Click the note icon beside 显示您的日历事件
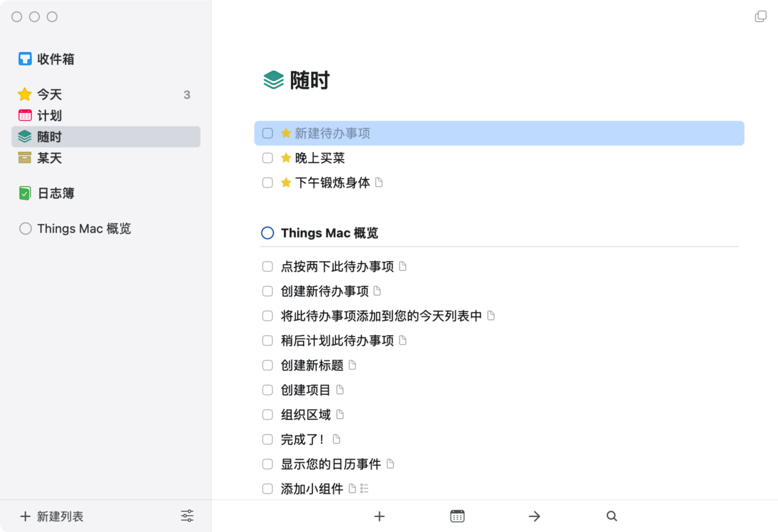Viewport: 778px width, 532px height. coord(390,464)
